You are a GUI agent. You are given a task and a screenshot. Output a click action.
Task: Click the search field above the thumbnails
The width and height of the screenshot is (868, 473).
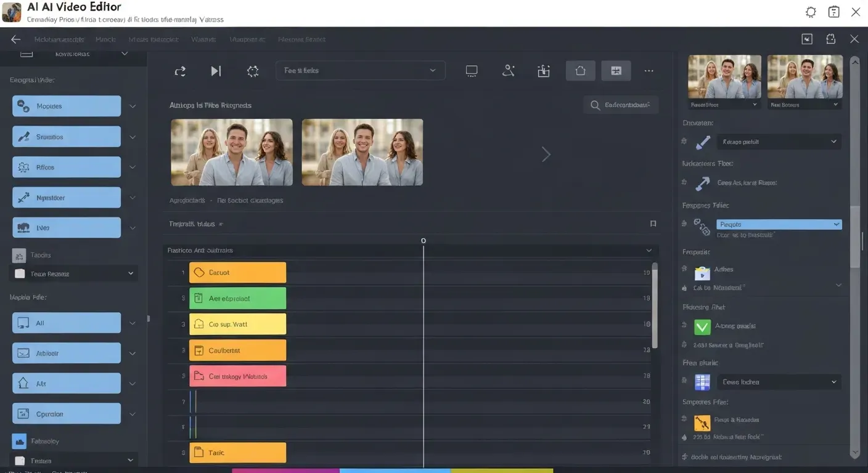click(621, 104)
